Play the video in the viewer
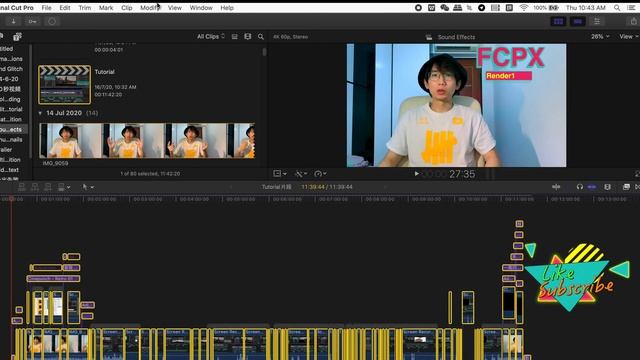Image resolution: width=640 pixels, height=360 pixels. coord(416,173)
